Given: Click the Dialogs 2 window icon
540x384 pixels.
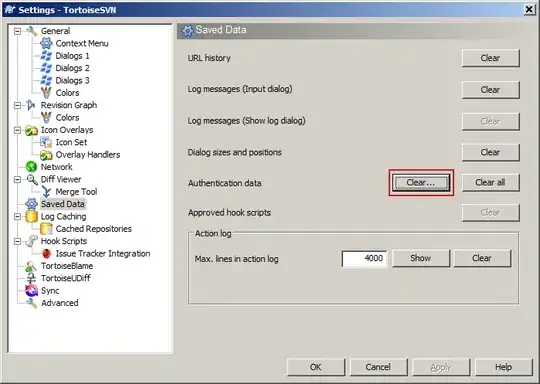Looking at the screenshot, I should (46, 68).
